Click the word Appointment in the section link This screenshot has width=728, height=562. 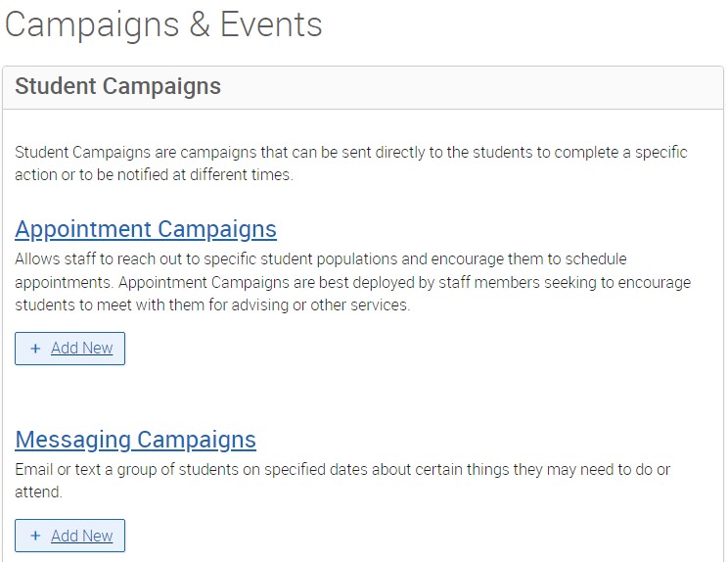coord(83,229)
